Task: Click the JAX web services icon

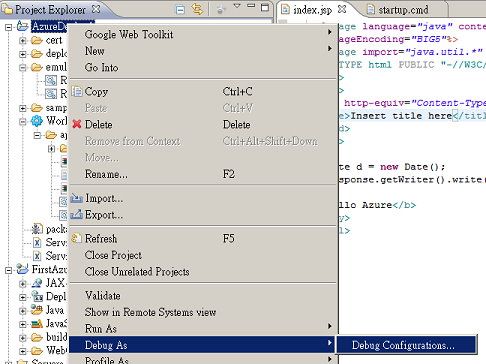Action: coord(37,283)
